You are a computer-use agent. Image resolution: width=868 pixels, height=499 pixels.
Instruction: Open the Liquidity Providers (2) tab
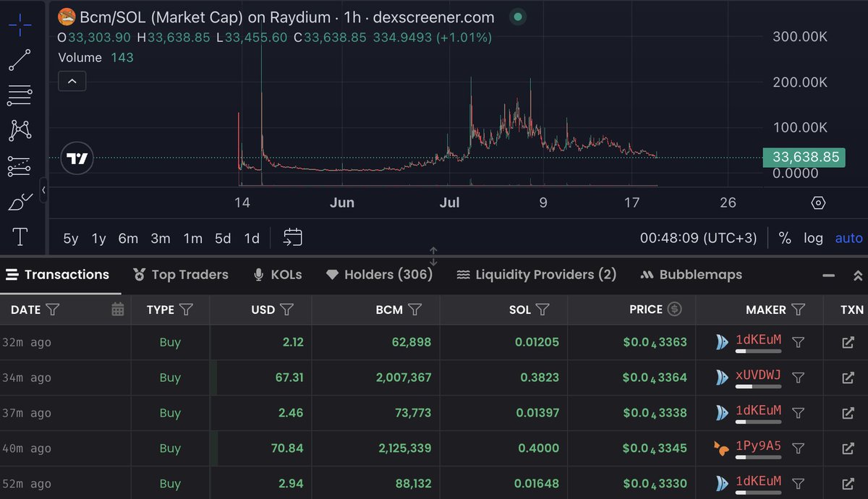tap(537, 275)
